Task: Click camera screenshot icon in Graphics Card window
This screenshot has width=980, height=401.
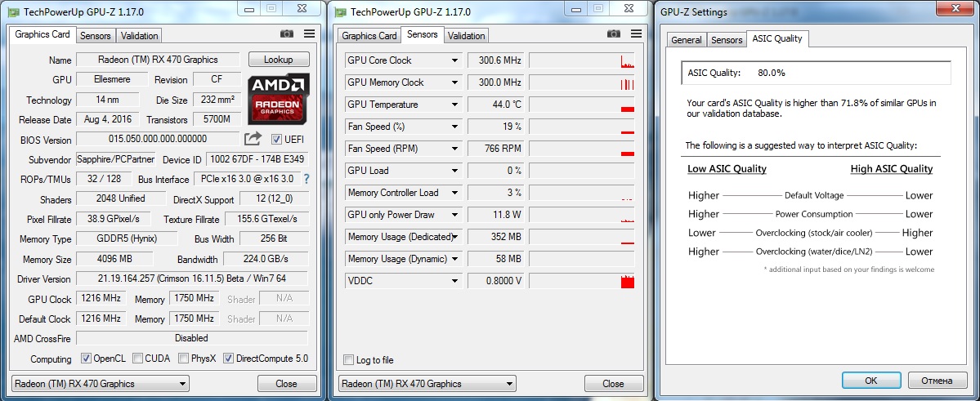Action: tap(287, 34)
